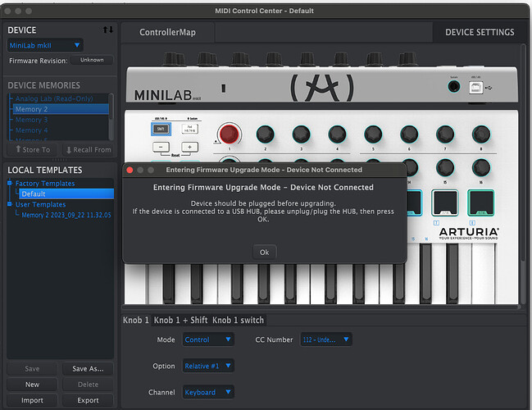The image size is (532, 410).
Task: Click the octave minus button
Action: 161,147
